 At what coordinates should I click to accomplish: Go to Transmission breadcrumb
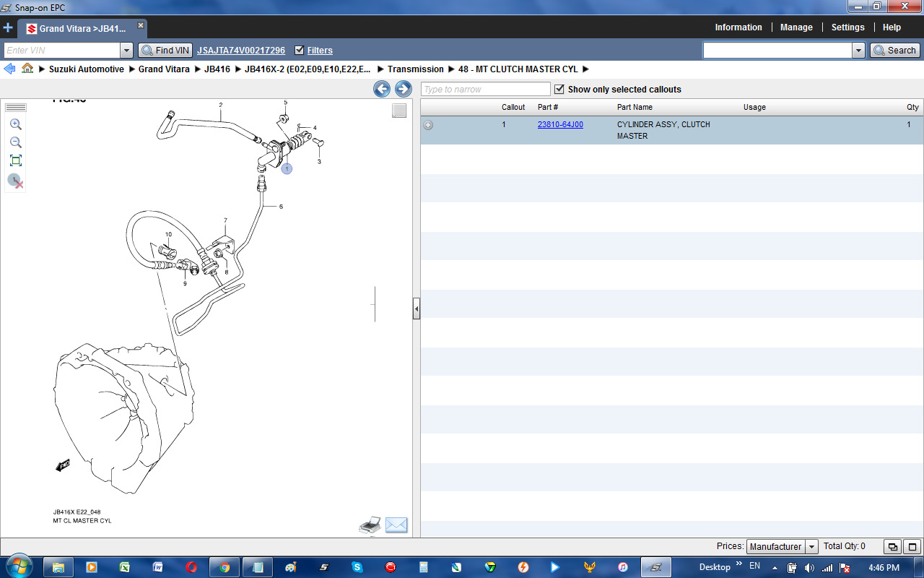(x=416, y=69)
